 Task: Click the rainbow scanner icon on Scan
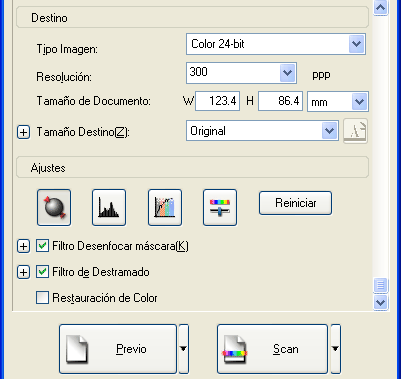235,349
